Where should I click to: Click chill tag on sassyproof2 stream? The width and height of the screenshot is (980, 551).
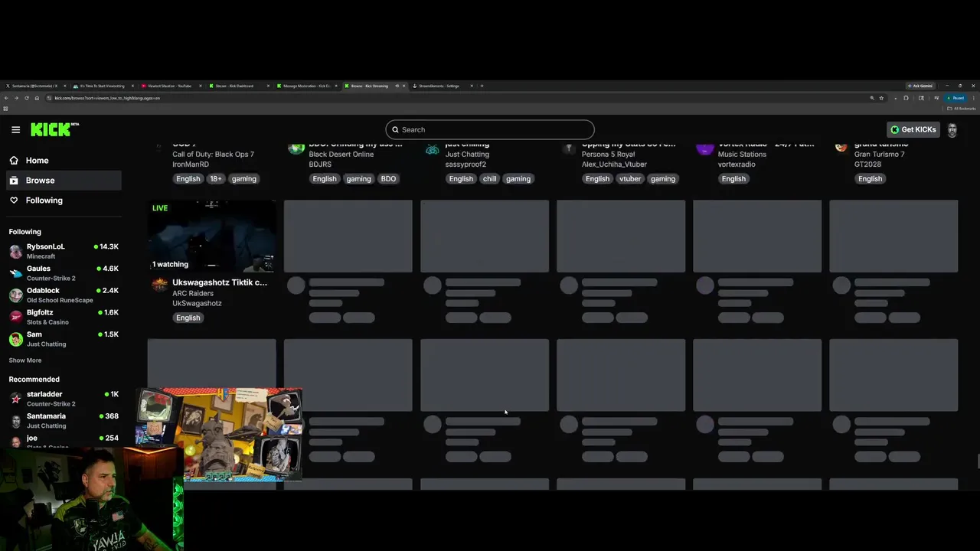click(489, 179)
